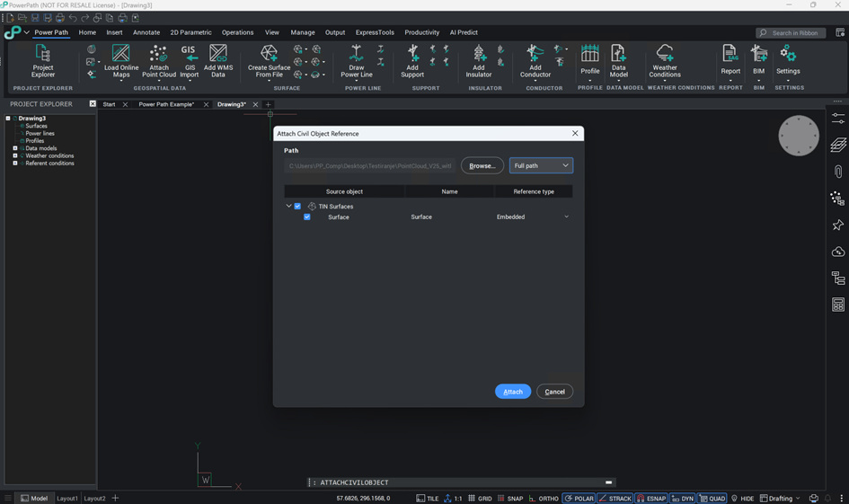Toggle ORTHO mode in status bar
Viewport: 849px width, 504px height.
tap(544, 499)
